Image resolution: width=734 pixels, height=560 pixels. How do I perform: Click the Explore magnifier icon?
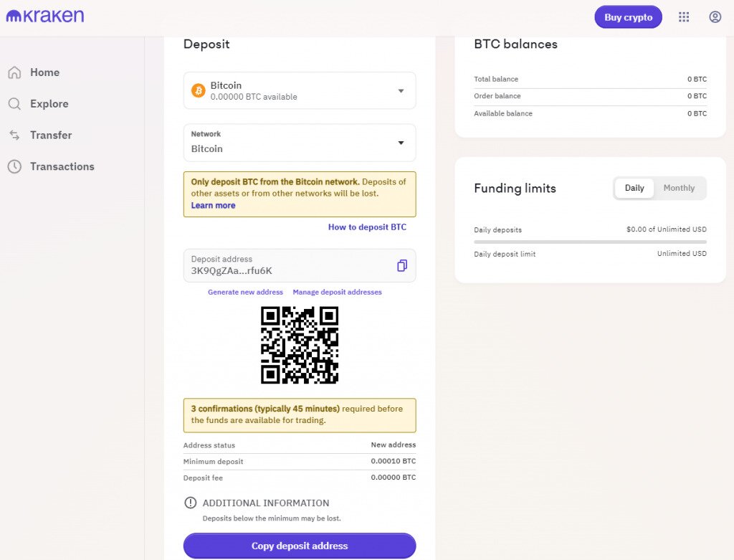click(x=15, y=103)
